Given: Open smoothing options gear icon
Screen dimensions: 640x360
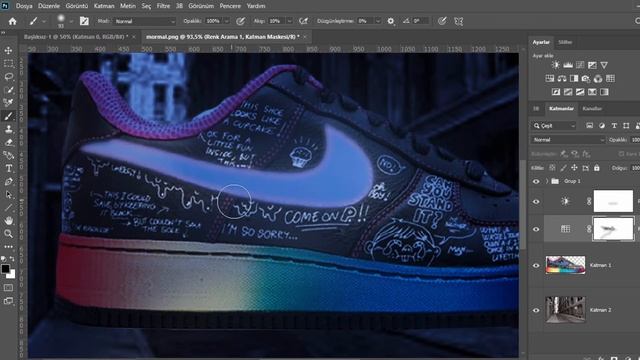Looking at the screenshot, I should coord(391,21).
